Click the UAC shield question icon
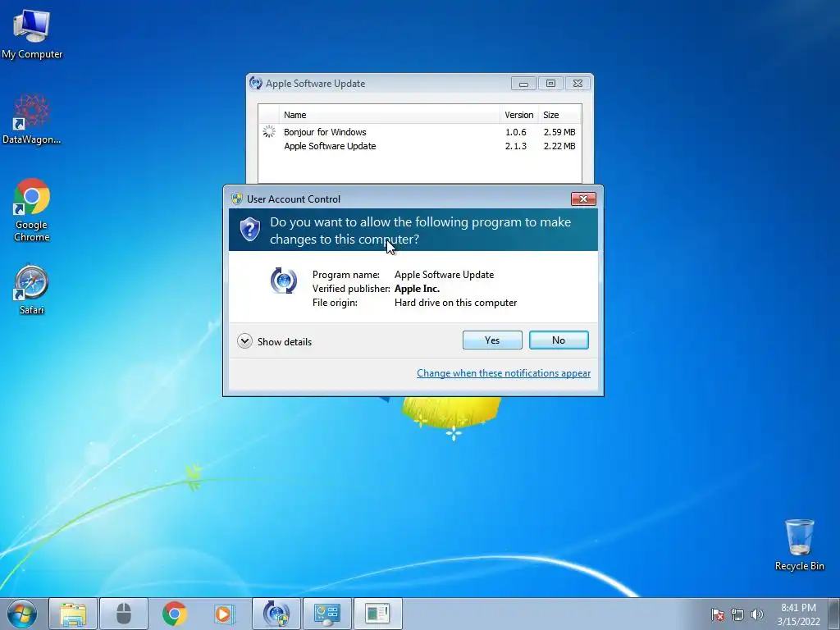Viewport: 840px width, 630px height. 249,230
